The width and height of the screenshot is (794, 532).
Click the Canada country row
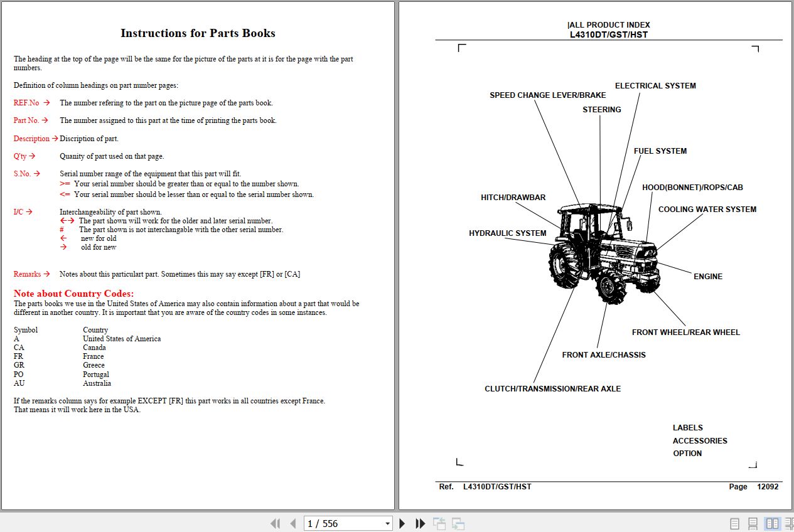pyautogui.click(x=60, y=348)
